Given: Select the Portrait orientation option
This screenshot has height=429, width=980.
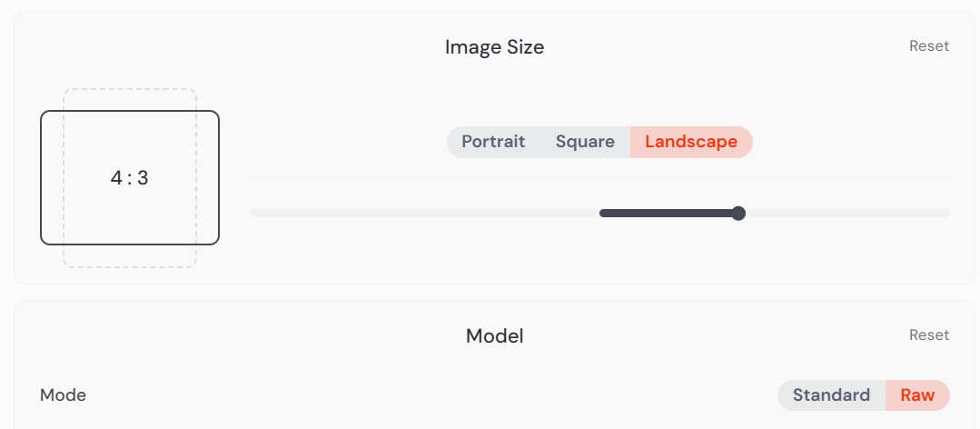Looking at the screenshot, I should point(493,142).
